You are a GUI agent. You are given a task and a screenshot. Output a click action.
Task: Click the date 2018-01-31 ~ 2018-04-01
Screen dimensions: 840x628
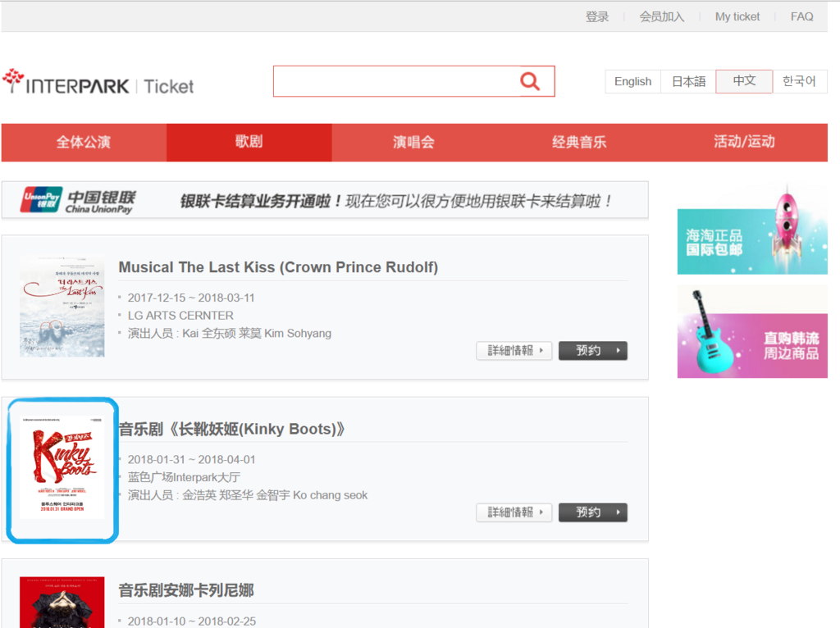[191, 459]
